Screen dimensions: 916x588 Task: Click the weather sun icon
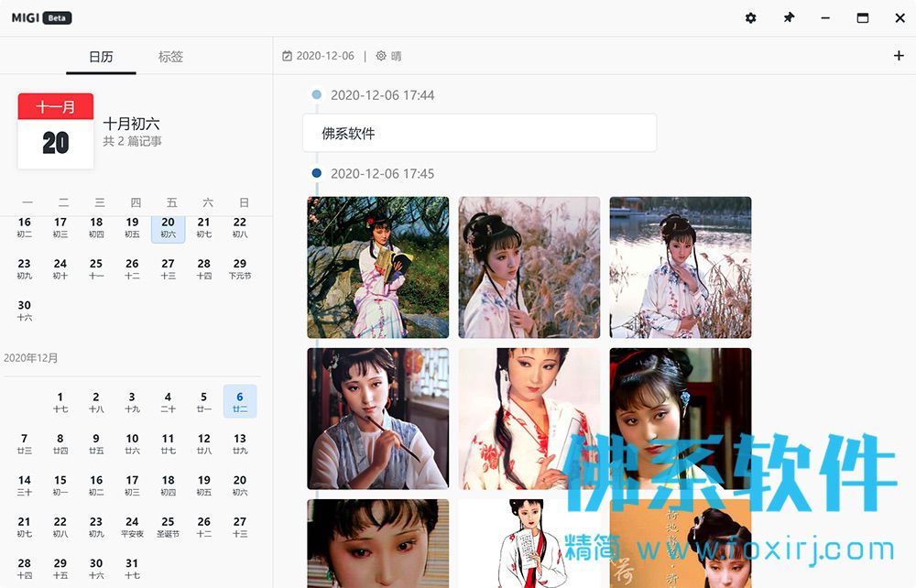pyautogui.click(x=381, y=56)
